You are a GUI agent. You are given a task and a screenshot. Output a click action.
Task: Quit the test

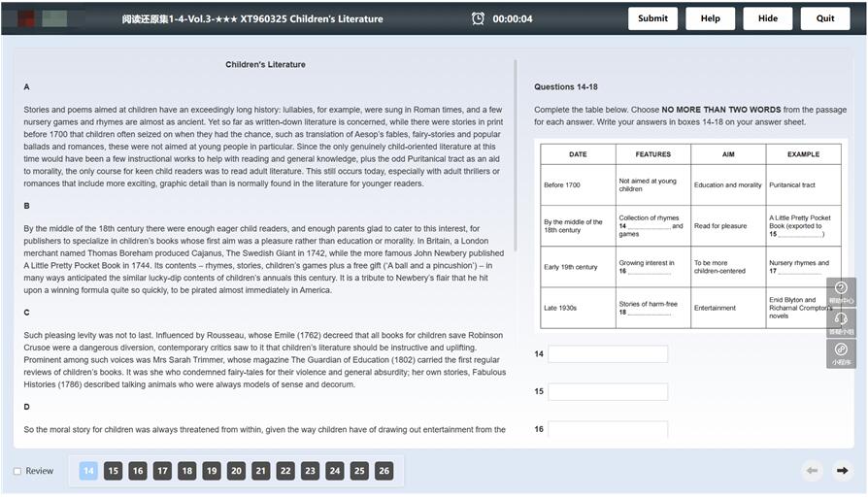point(825,18)
